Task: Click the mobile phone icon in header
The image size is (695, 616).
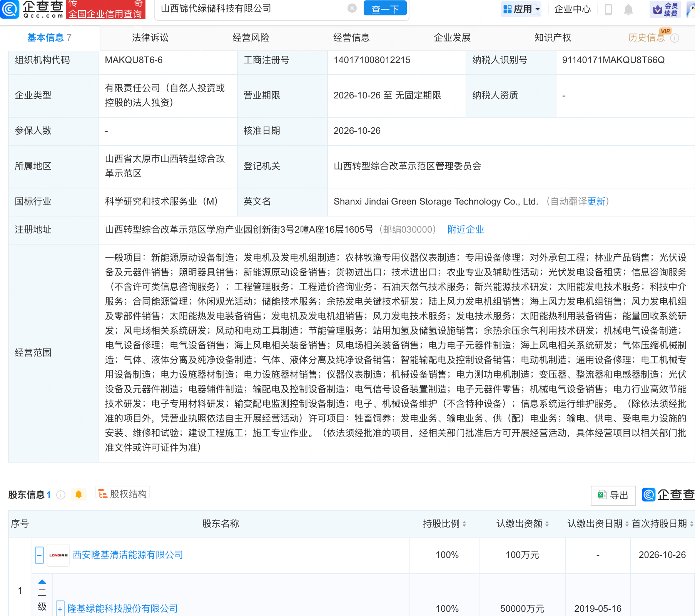Action: (608, 9)
